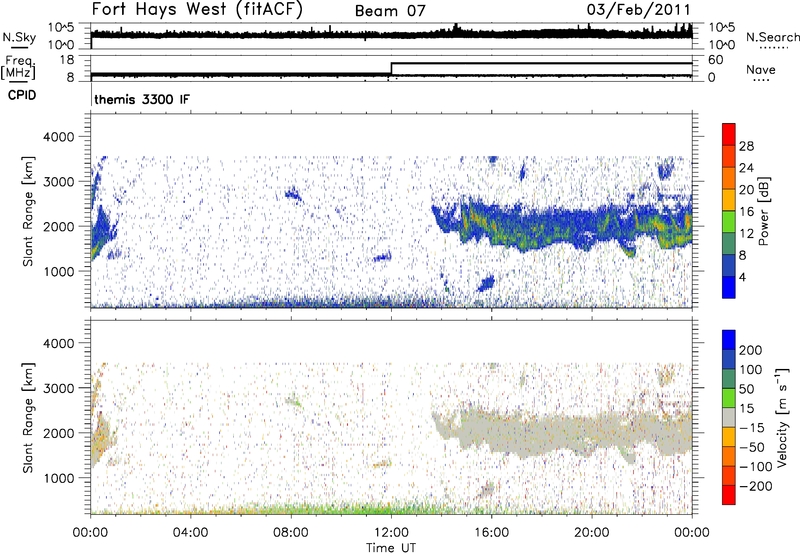Click the "04:00" time tick label
Screen dimensions: 800x554
click(190, 533)
